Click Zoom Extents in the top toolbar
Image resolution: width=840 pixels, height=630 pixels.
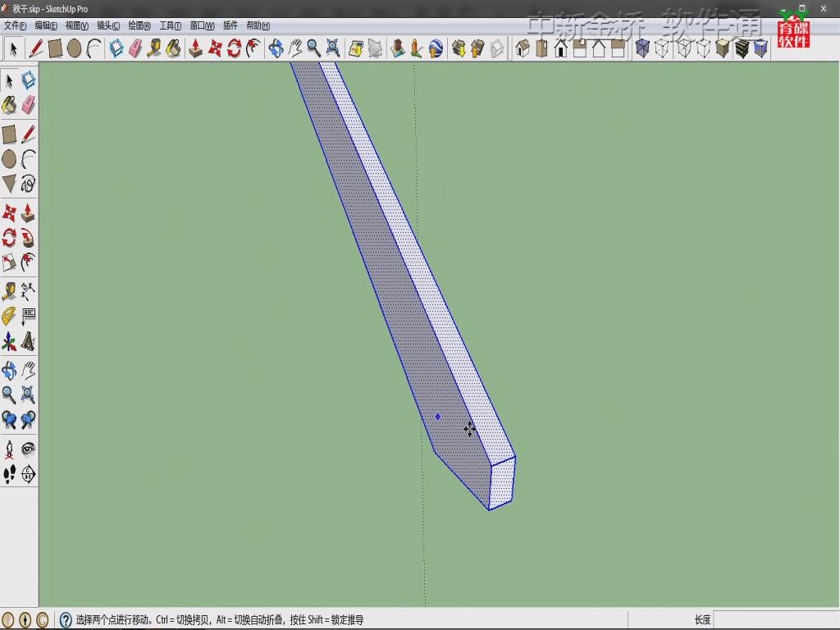coord(333,48)
